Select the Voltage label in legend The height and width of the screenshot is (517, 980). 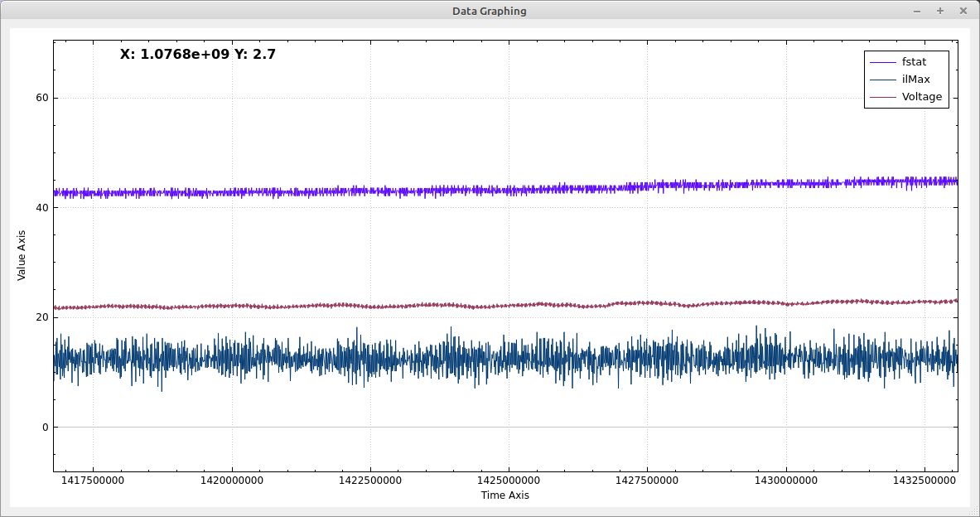click(x=921, y=97)
